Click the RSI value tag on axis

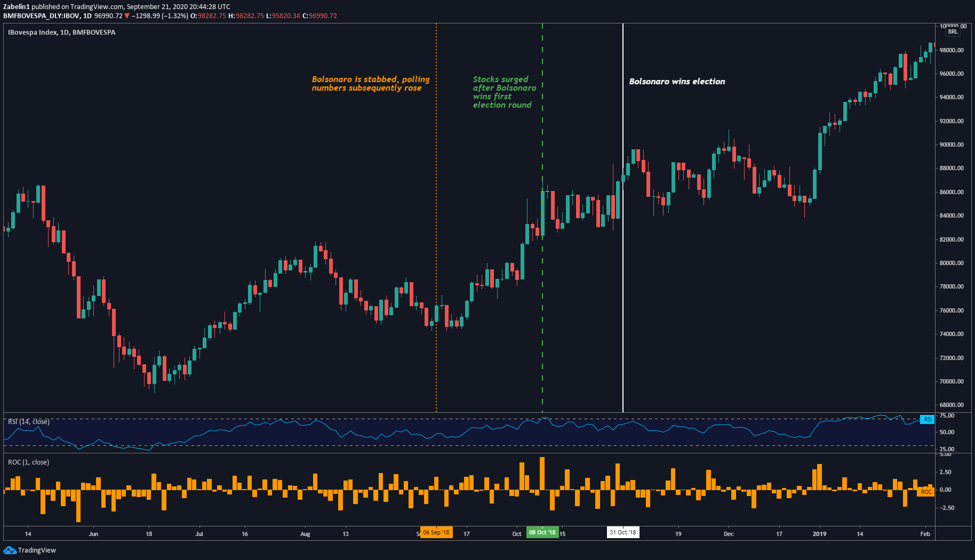928,419
